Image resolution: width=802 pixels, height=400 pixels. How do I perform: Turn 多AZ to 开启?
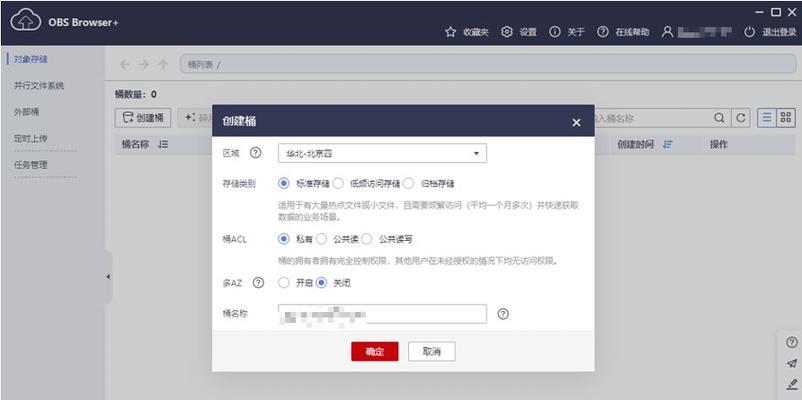click(x=284, y=282)
